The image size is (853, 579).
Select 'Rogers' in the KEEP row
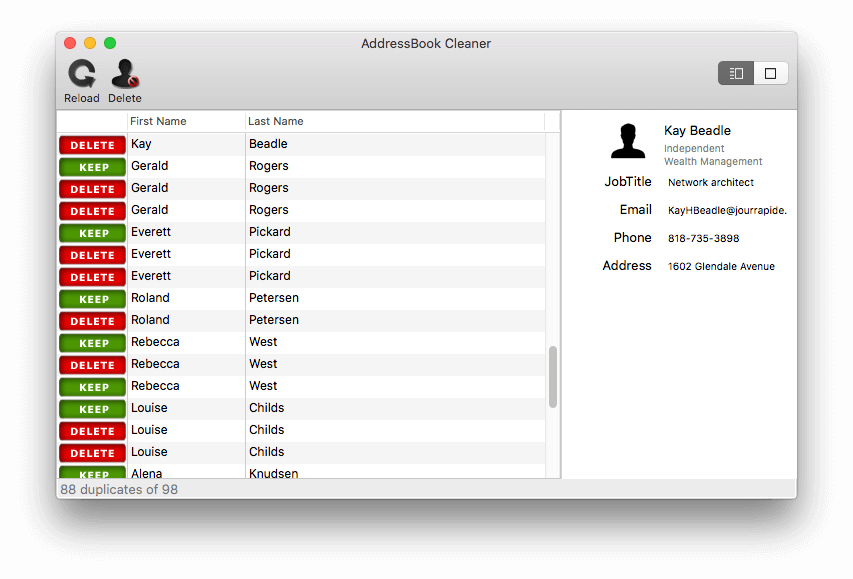point(269,166)
